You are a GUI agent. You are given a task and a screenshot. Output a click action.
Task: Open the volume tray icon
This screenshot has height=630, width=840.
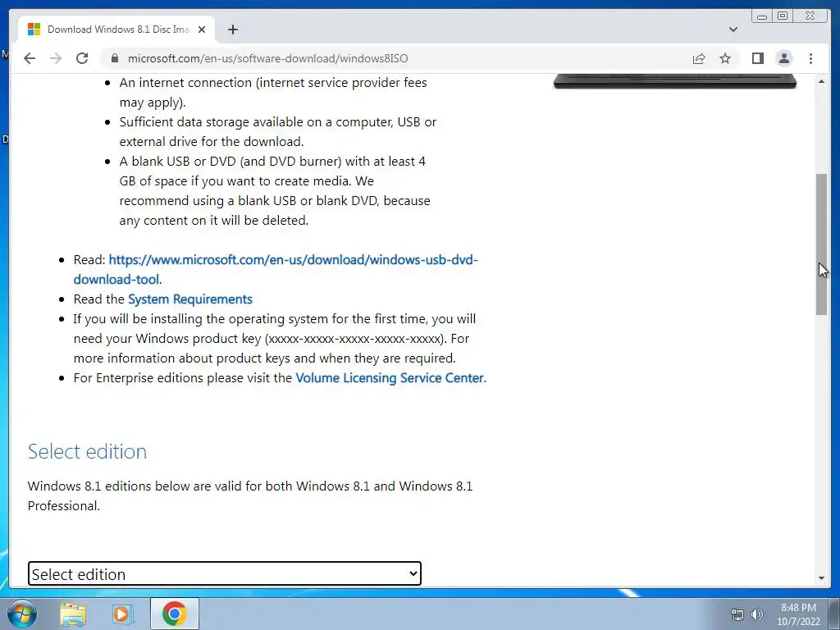(x=757, y=614)
